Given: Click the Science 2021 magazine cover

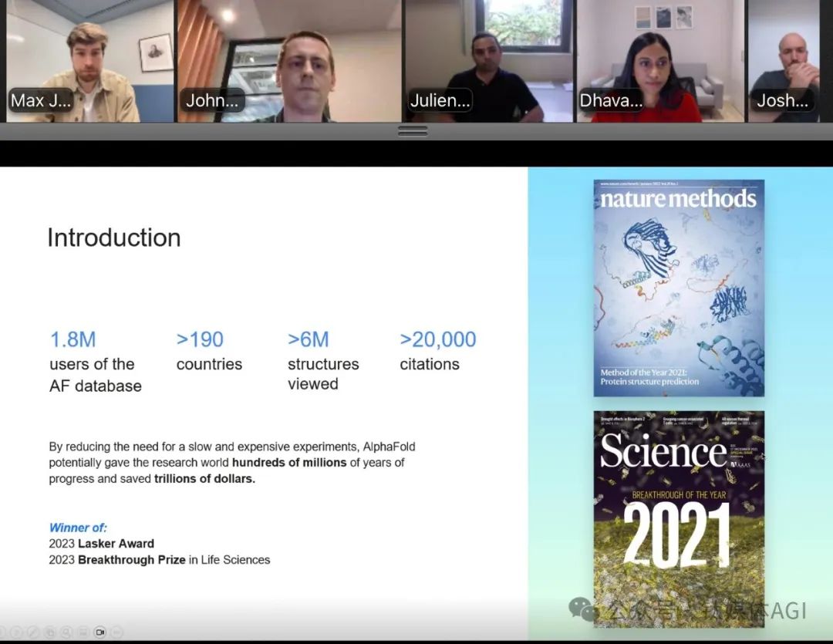Looking at the screenshot, I should [x=679, y=518].
